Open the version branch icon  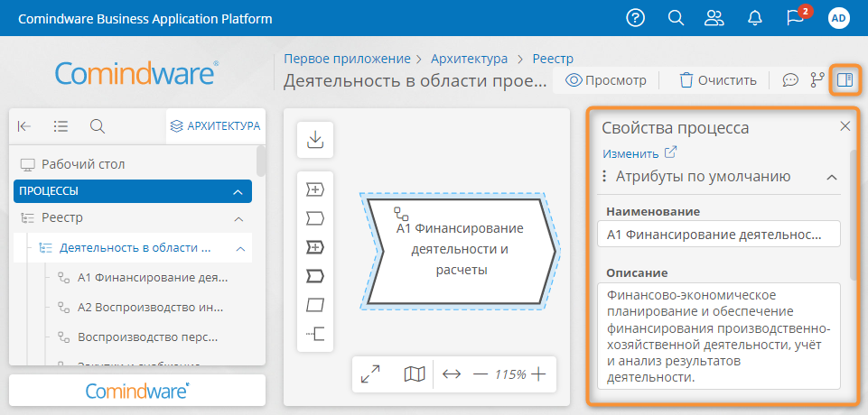click(x=817, y=80)
